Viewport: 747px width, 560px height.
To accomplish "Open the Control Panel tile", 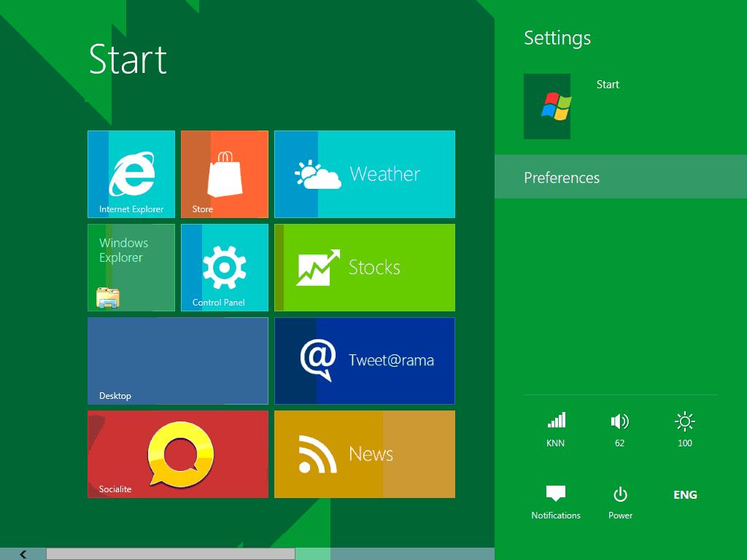I will [224, 267].
